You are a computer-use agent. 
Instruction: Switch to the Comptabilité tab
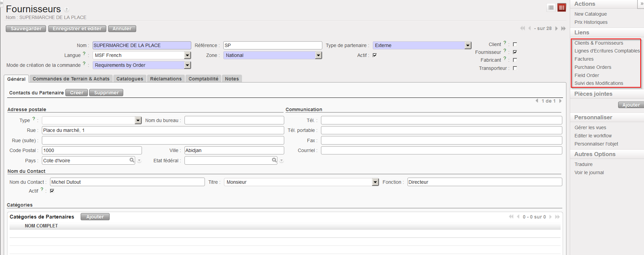[x=203, y=79]
